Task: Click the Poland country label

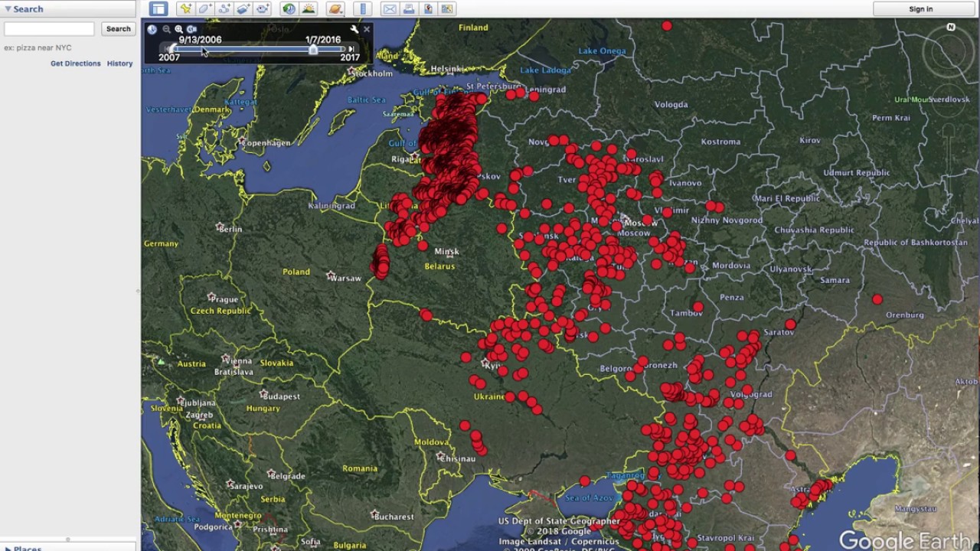Action: 296,272
